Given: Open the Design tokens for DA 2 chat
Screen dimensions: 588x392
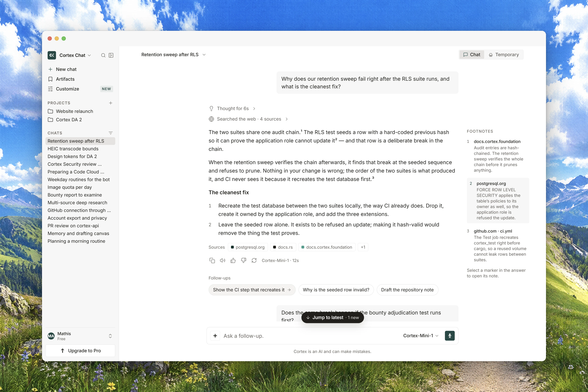Looking at the screenshot, I should pyautogui.click(x=80, y=156).
